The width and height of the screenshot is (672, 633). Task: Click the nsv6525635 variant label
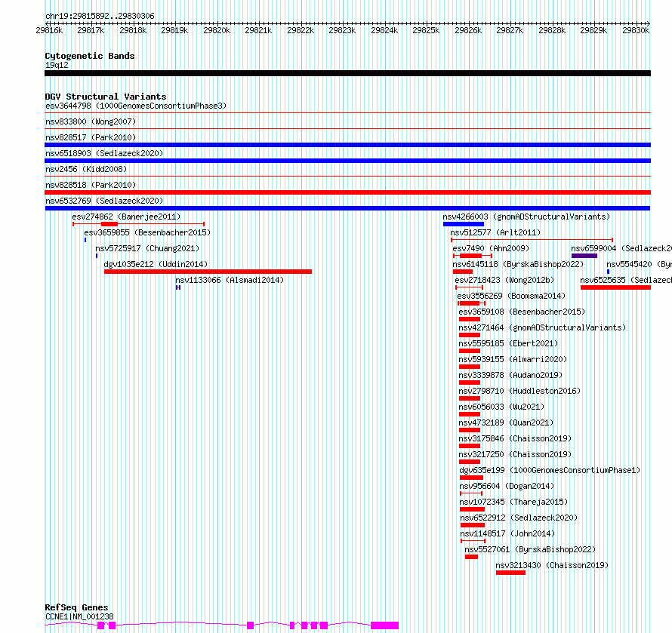(626, 280)
